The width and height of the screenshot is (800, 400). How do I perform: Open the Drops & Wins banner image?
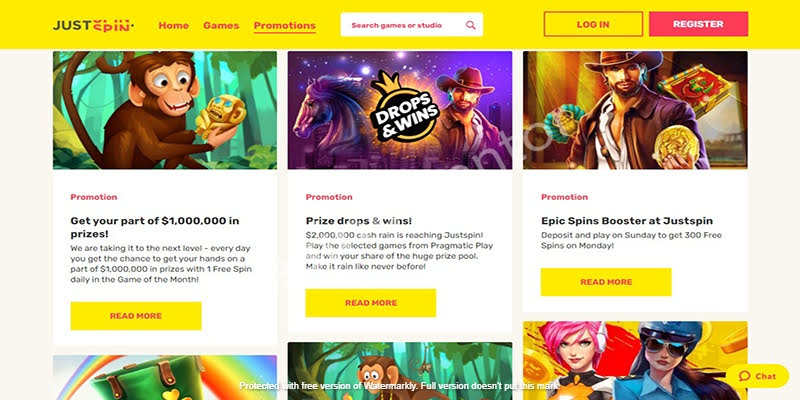pos(400,110)
